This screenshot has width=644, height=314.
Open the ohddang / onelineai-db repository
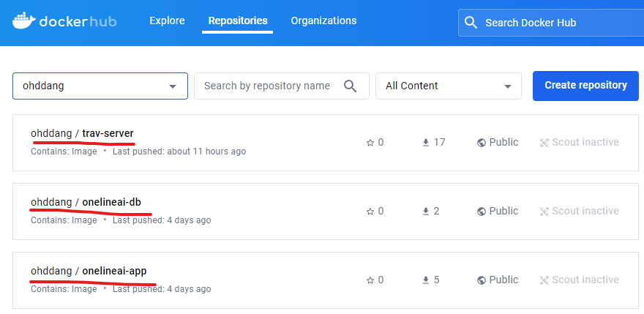[x=86, y=202]
